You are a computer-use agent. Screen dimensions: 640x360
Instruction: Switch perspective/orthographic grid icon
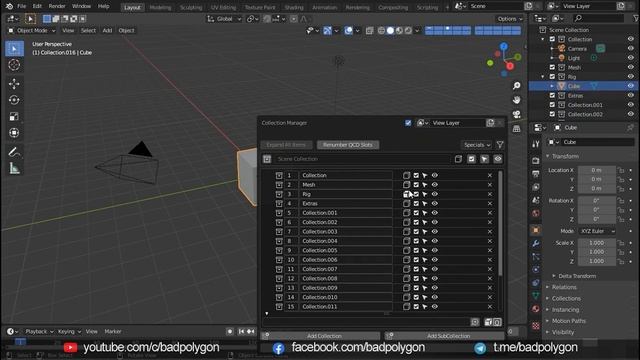coord(516,129)
